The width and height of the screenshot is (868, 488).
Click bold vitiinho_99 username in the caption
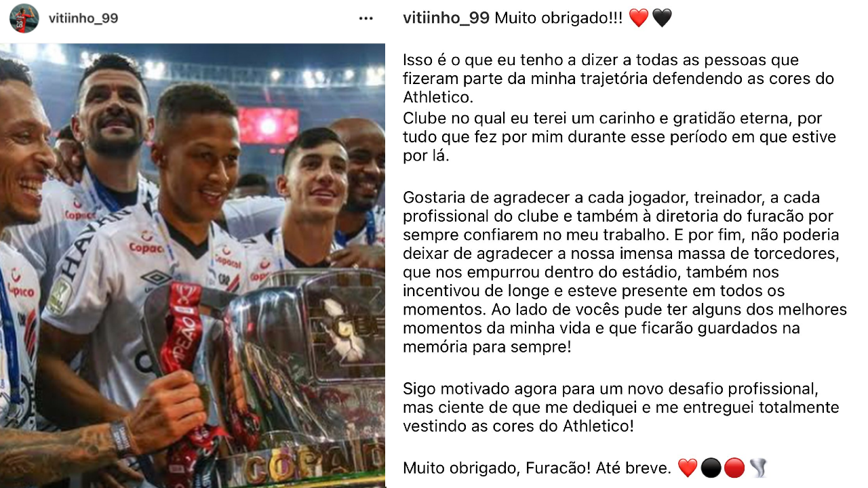tap(446, 18)
